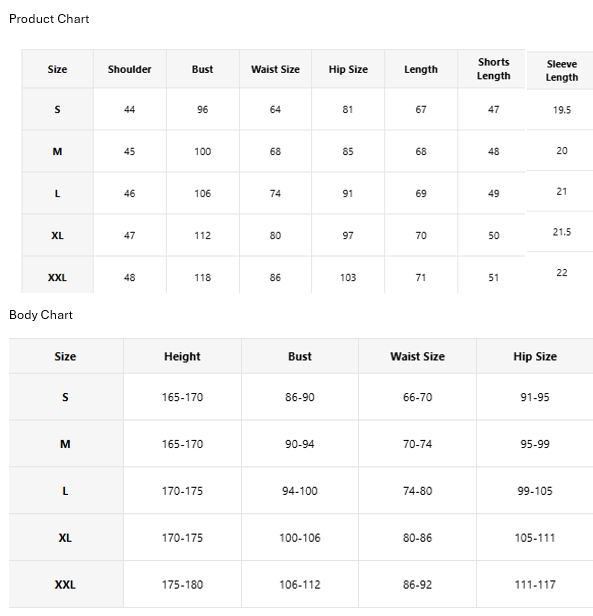Click the Height column header in Body Chart
Viewport: 593px width, 616px height.
(182, 356)
